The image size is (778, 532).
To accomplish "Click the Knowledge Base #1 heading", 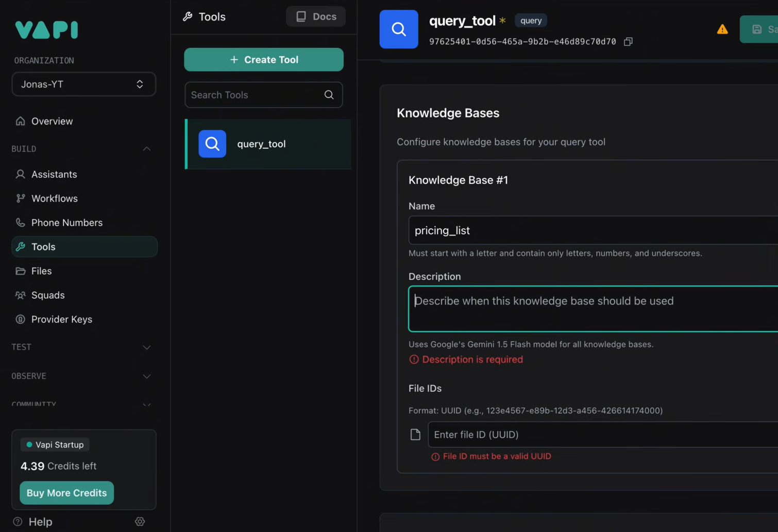I will pyautogui.click(x=458, y=180).
